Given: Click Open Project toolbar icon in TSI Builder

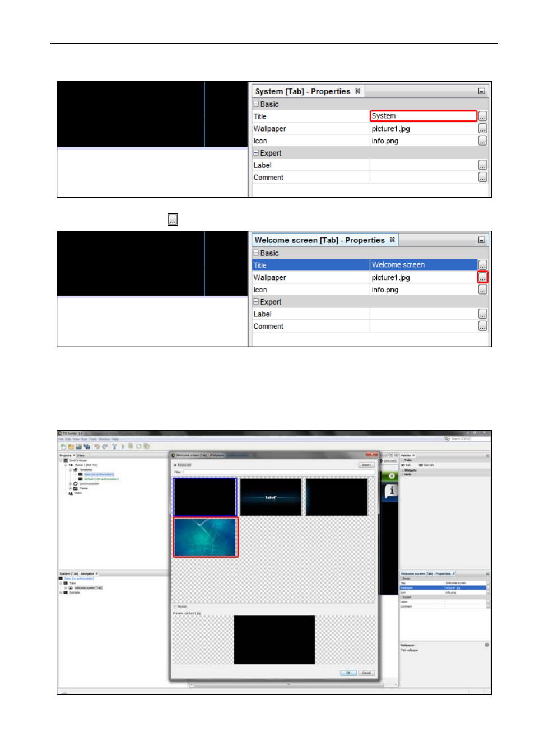Looking at the screenshot, I should pos(71,446).
